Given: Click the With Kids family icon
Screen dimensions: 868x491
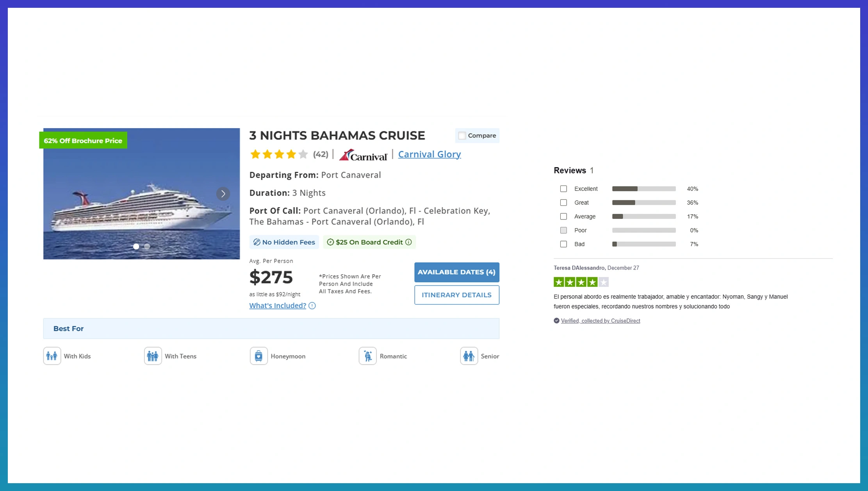Looking at the screenshot, I should click(52, 356).
